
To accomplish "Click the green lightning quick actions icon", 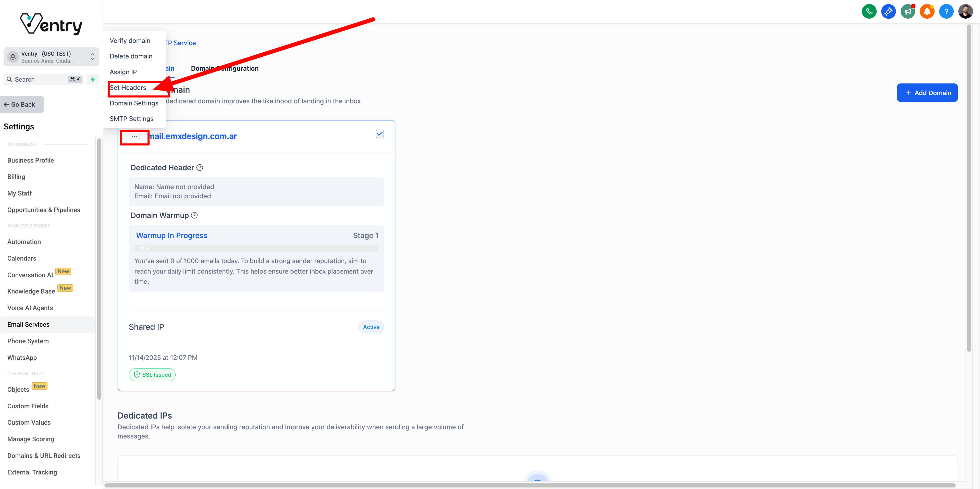I will pos(92,79).
